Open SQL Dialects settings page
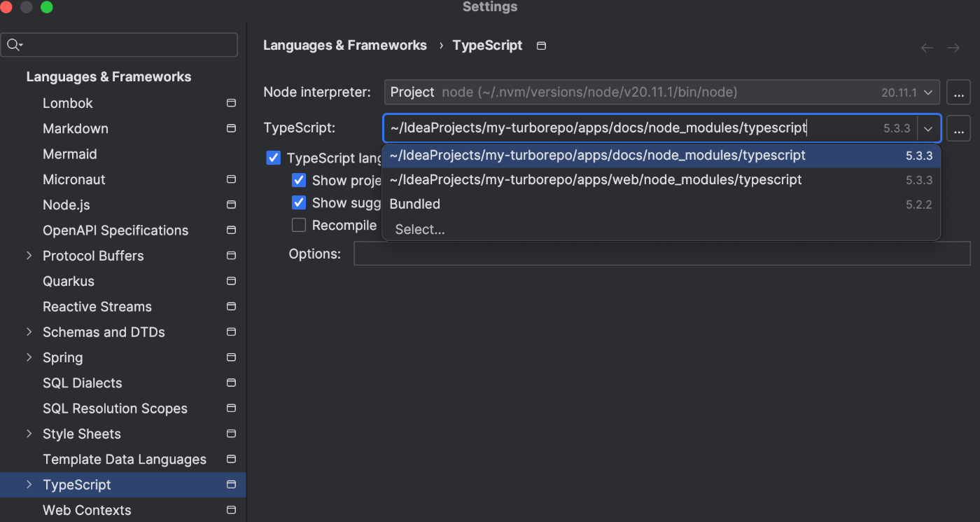 [x=83, y=383]
